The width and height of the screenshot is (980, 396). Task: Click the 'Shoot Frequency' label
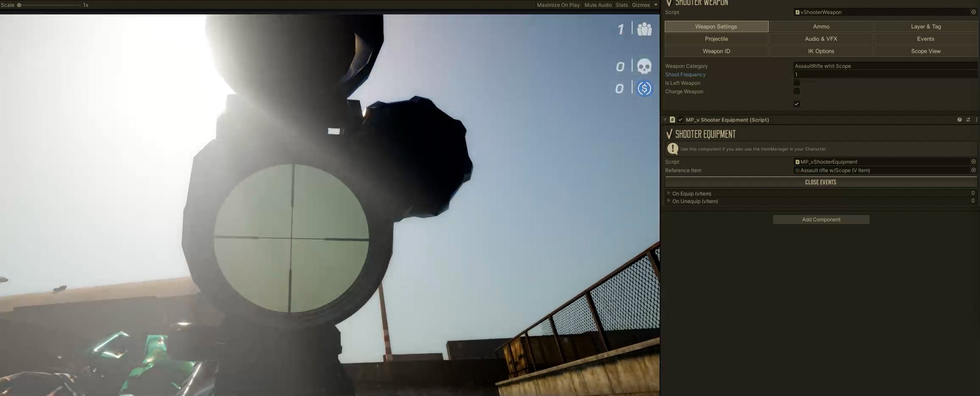point(685,75)
